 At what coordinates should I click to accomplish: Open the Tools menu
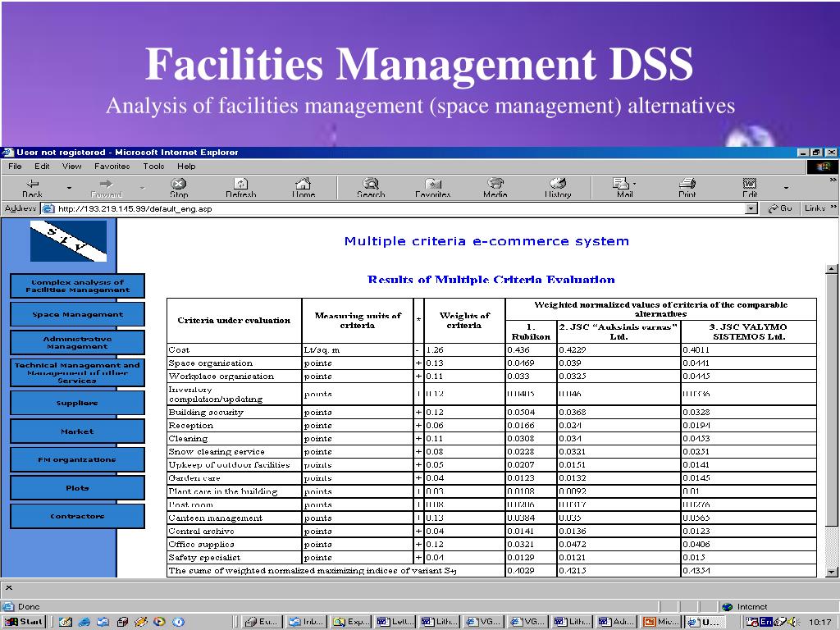pyautogui.click(x=153, y=166)
